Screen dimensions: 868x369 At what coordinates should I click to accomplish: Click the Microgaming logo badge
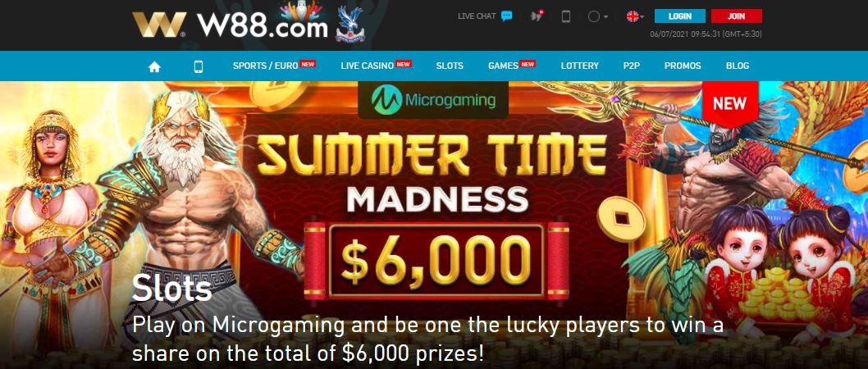[433, 101]
